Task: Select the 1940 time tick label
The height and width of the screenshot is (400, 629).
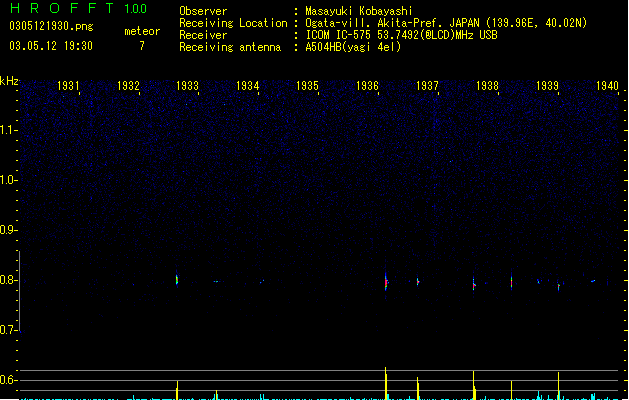Action: 607,86
